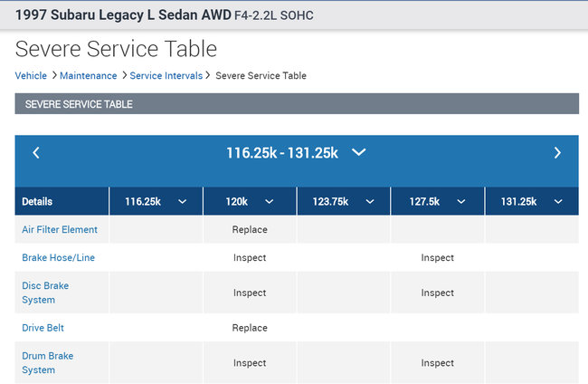Click the 120k Air Filter Replace cell
Viewport: 588px width, 384px height.
pos(250,230)
